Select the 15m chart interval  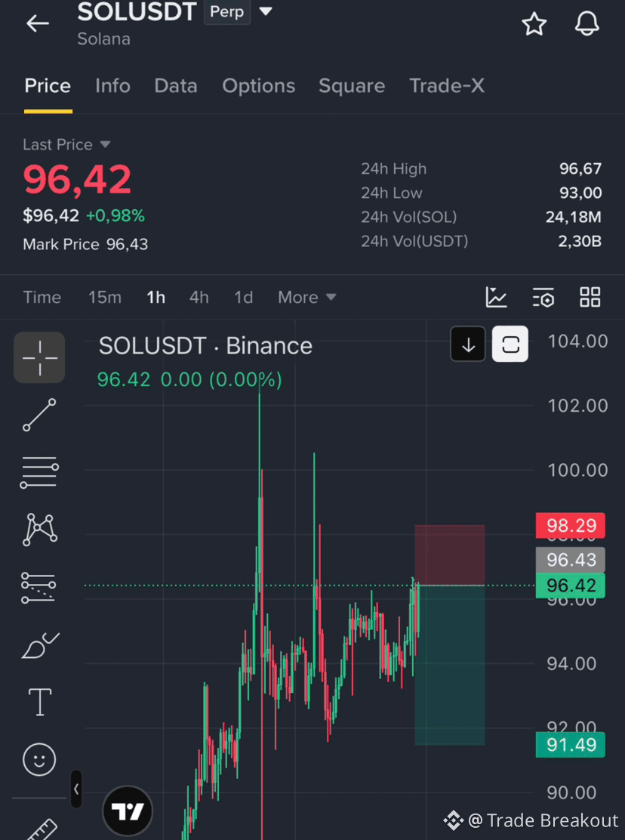pos(105,298)
